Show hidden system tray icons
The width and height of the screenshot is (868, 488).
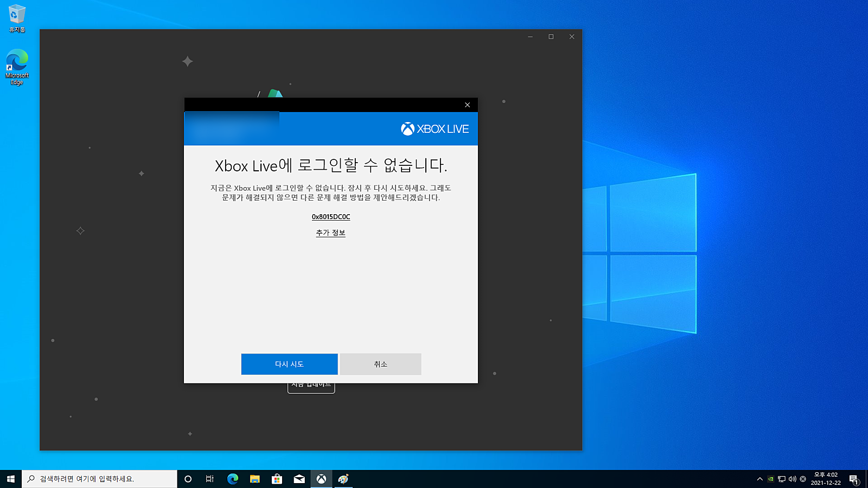click(759, 479)
